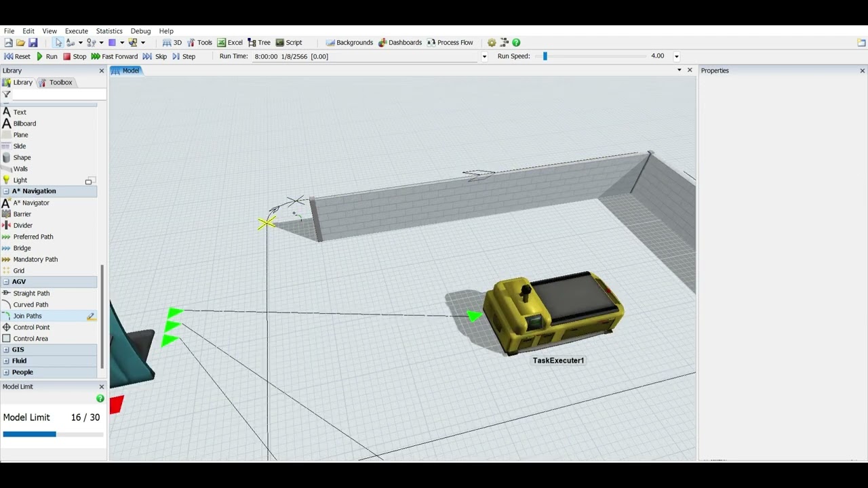Select the Mandatory Path object
Viewport: 868px width, 488px height.
pyautogui.click(x=35, y=259)
